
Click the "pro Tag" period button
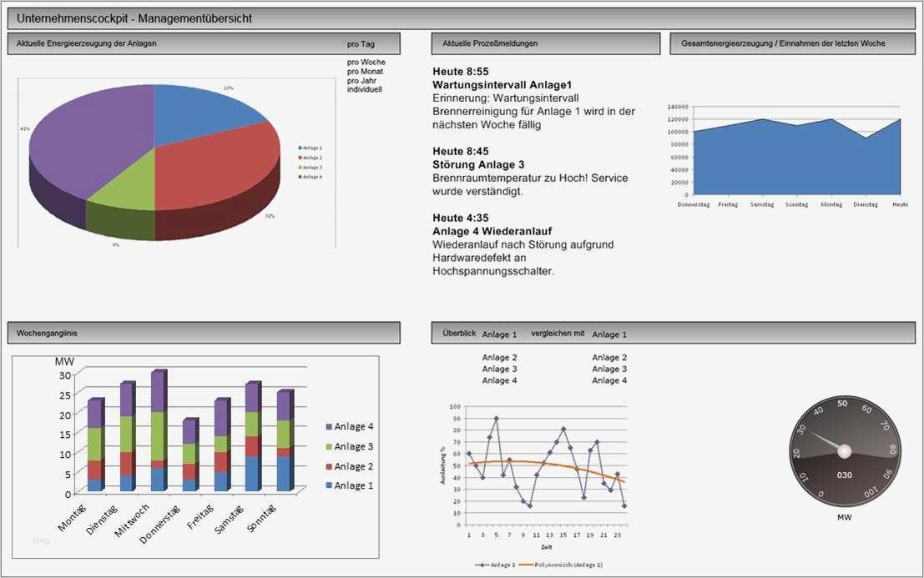coord(362,43)
